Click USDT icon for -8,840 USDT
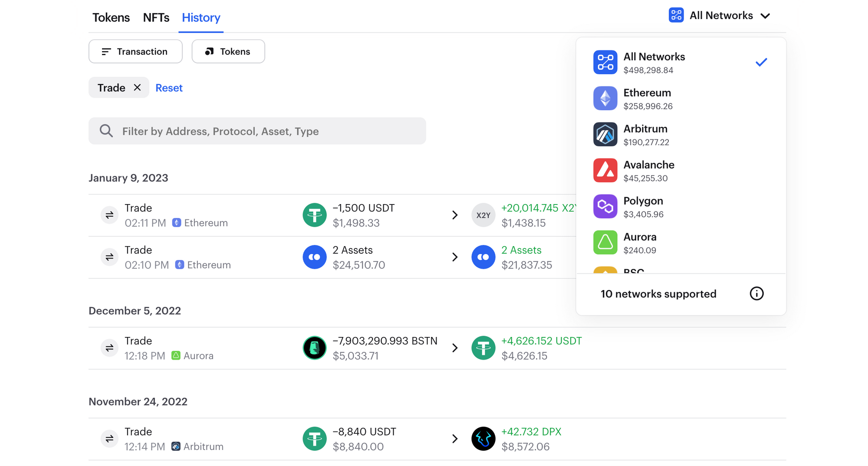Viewport: 868px width, 466px height. click(315, 439)
